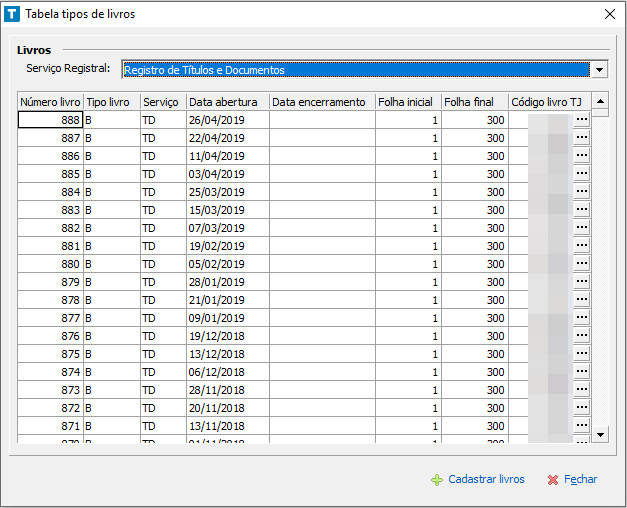
Task: Open the ellipsis button in row 885
Action: [x=582, y=174]
